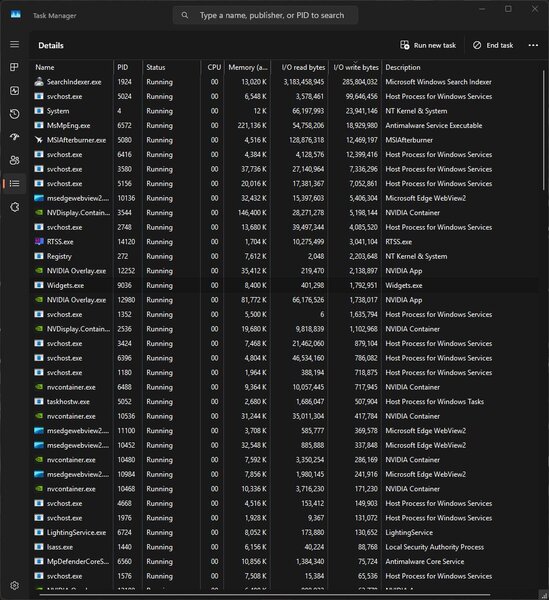Sort by I/O write bytes column header

(355, 67)
